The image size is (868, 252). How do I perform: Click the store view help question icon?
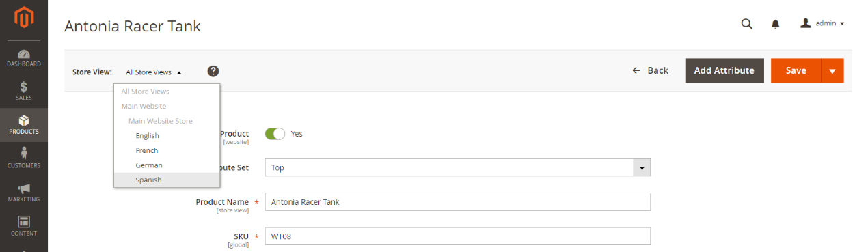[213, 71]
